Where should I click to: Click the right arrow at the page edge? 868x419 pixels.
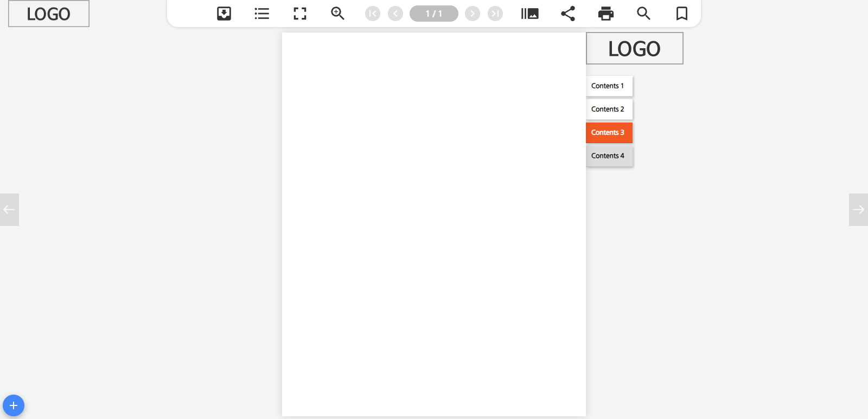[x=858, y=210]
